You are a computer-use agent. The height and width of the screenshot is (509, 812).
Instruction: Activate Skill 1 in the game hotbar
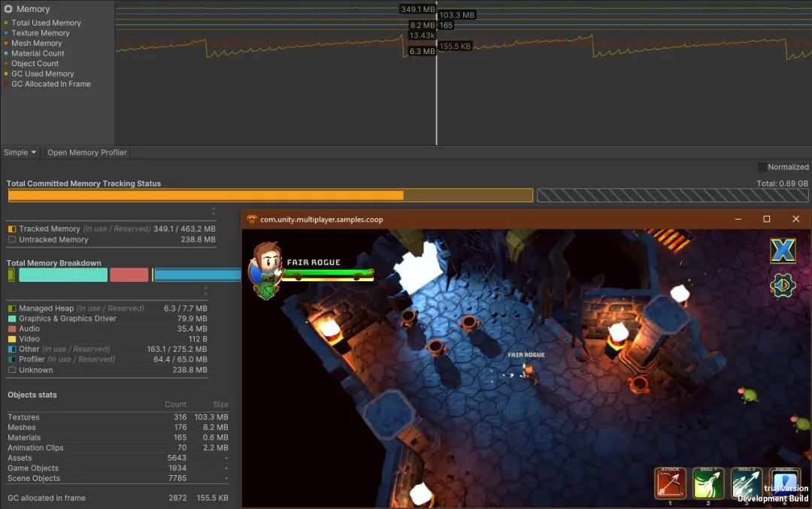point(707,484)
